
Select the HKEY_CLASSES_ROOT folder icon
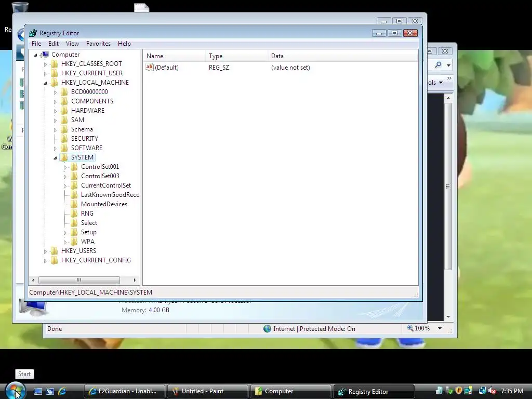[54, 64]
